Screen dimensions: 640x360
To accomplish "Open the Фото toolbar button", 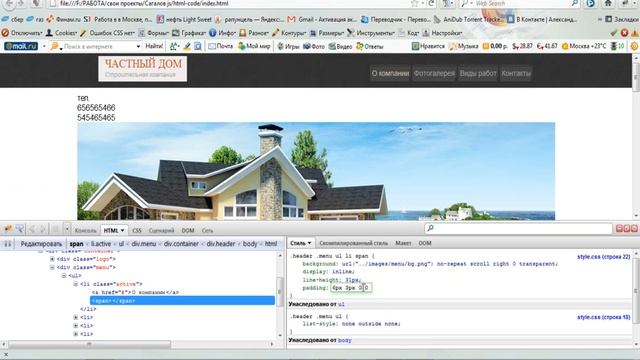I will tap(314, 46).
